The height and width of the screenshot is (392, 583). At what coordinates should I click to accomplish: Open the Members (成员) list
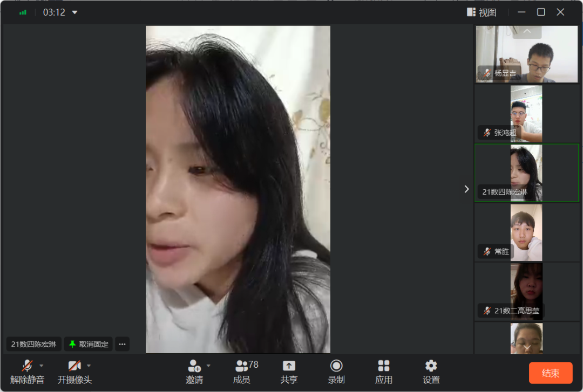point(242,367)
